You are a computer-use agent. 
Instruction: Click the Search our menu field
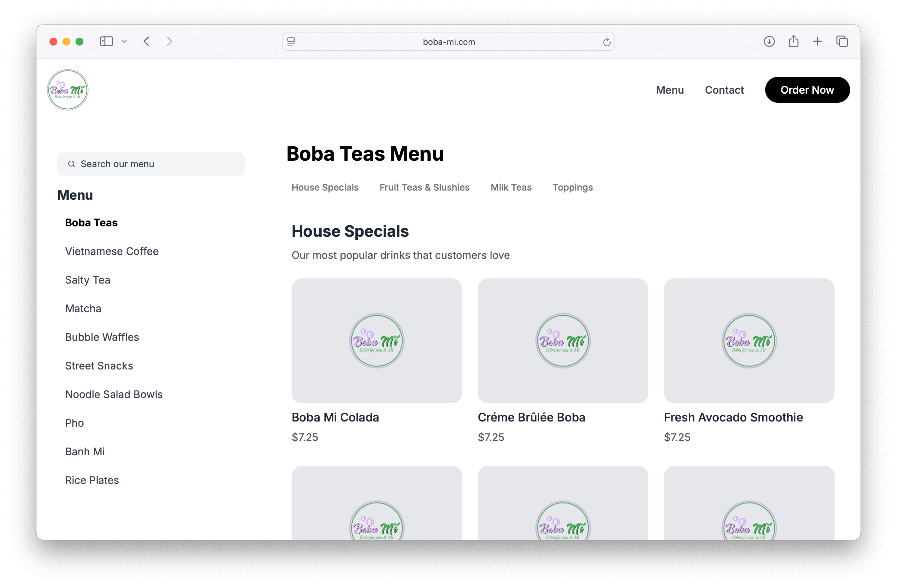(x=151, y=164)
